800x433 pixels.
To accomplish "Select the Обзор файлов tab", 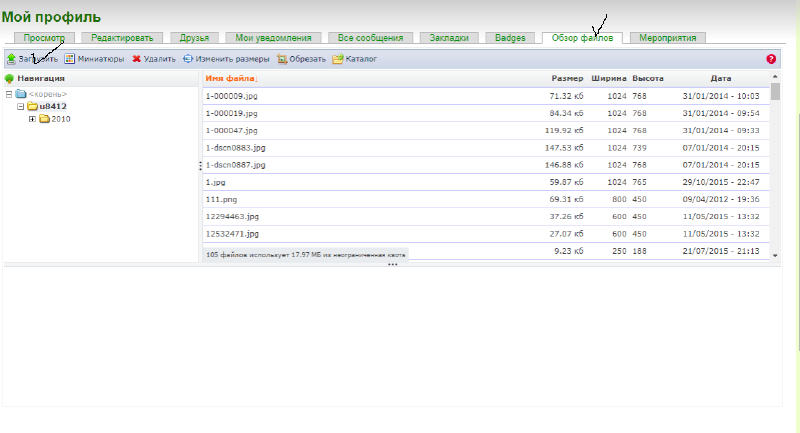I will (582, 38).
